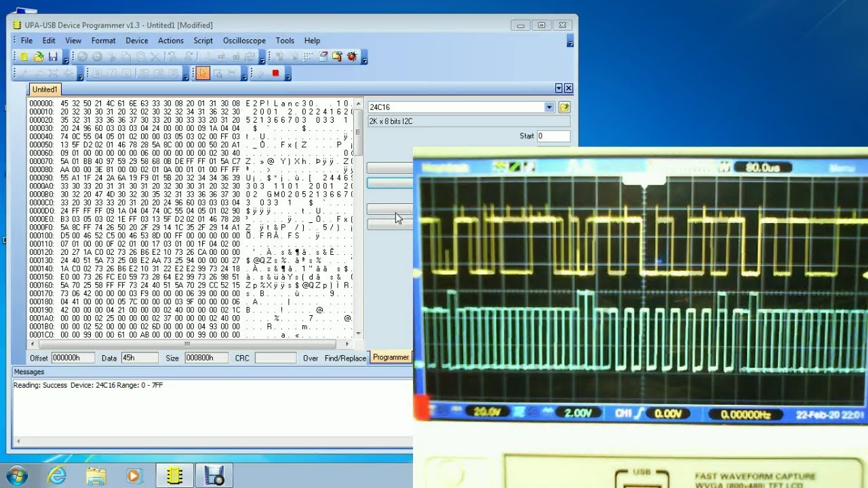Click the empty CRC field

click(276, 358)
